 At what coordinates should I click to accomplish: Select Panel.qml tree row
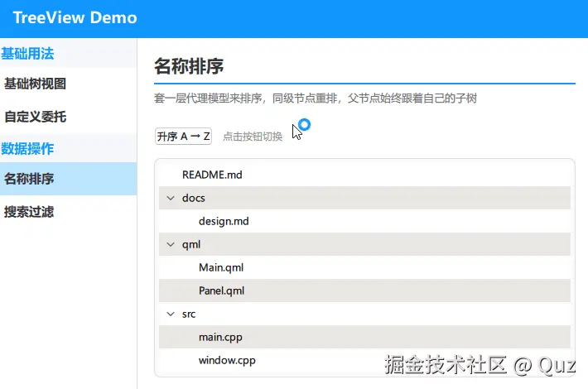pos(364,291)
